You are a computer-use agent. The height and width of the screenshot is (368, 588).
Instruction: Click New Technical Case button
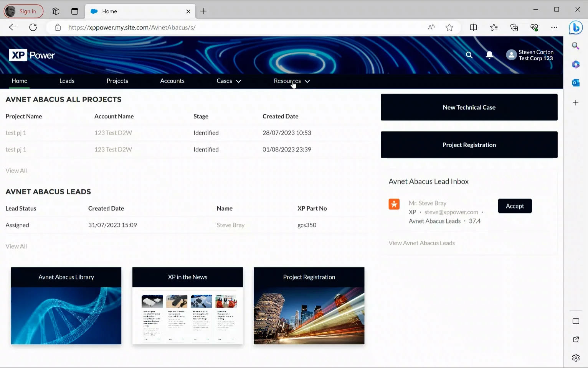[469, 107]
